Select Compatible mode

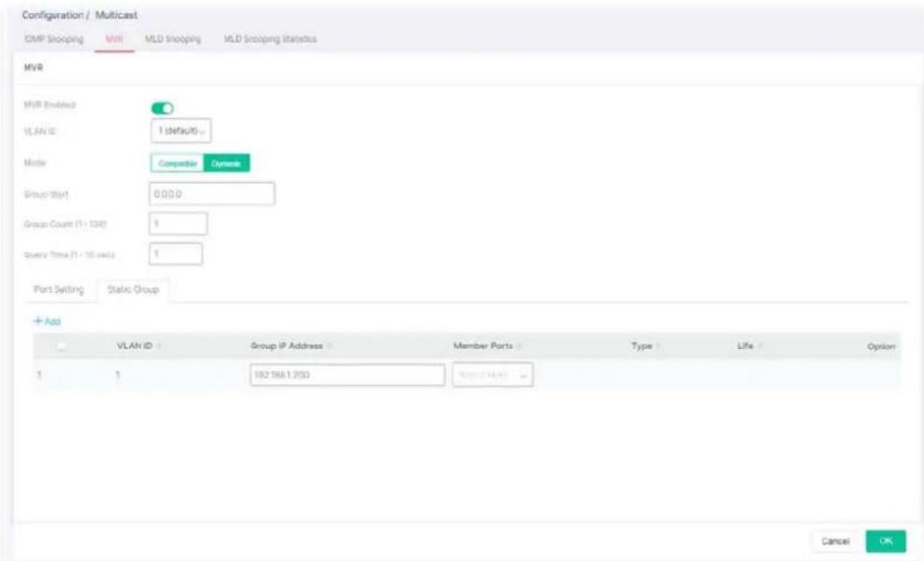click(x=177, y=164)
